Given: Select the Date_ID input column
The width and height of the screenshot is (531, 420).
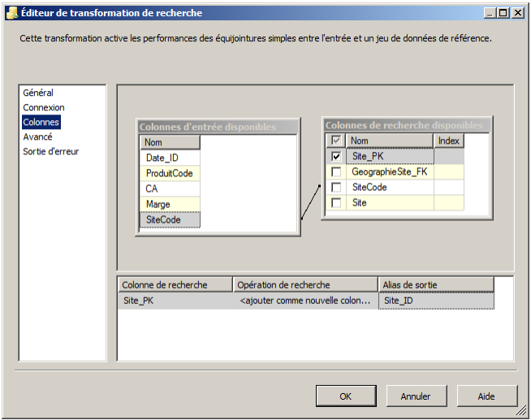Looking at the screenshot, I should click(x=162, y=158).
